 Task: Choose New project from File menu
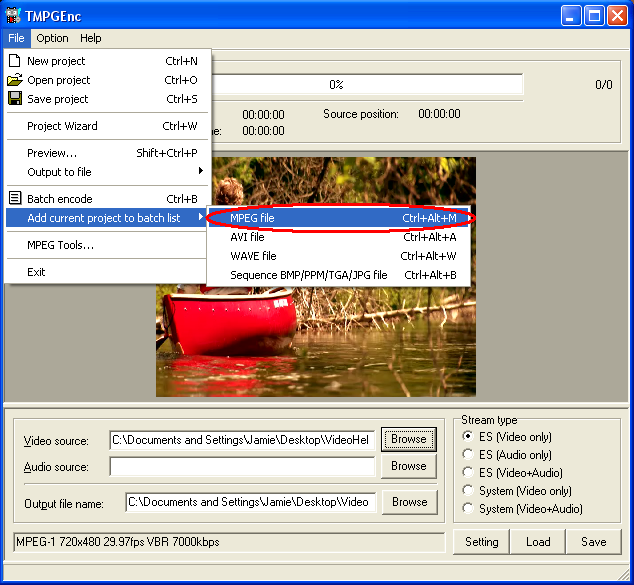(x=108, y=61)
